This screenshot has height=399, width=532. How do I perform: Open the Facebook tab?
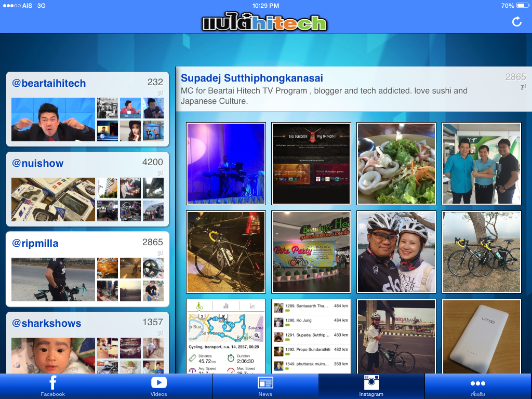(53, 387)
